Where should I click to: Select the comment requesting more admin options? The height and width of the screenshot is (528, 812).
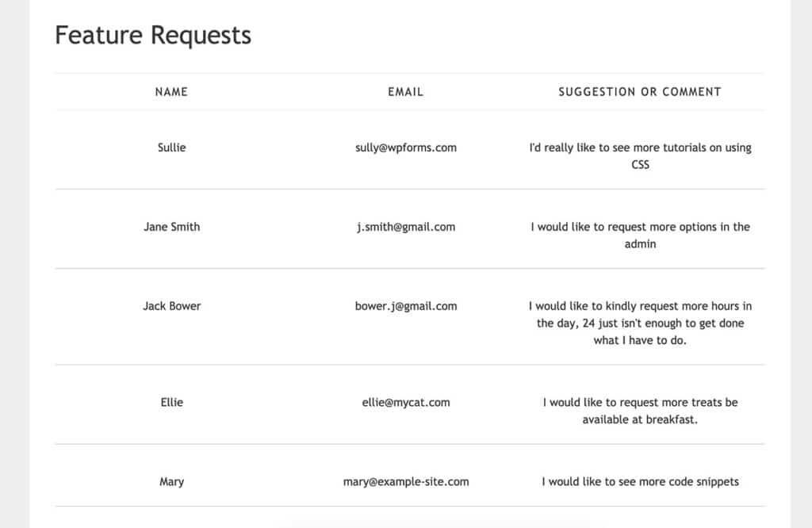tap(640, 235)
